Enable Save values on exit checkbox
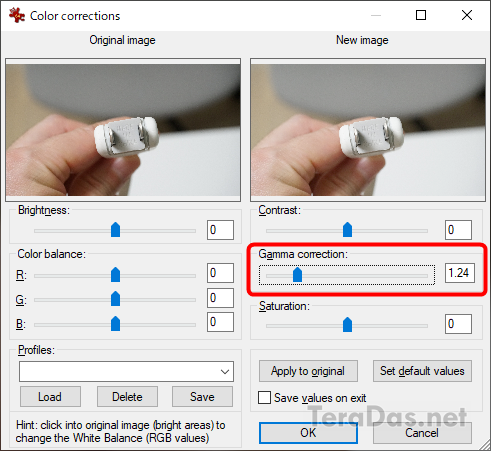This screenshot has width=491, height=451. (264, 397)
